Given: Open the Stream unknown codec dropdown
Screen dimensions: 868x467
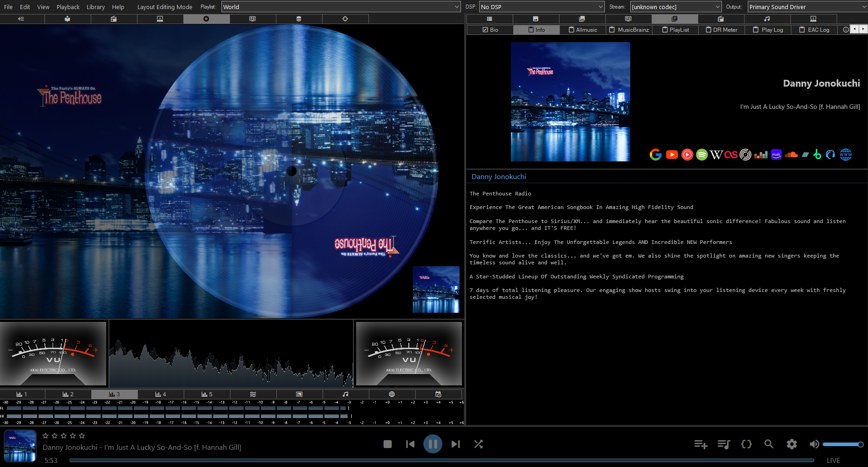Looking at the screenshot, I should click(676, 7).
